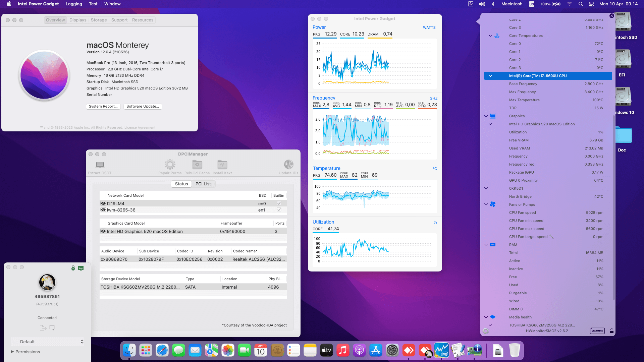Click the chat bubble icon under Connected
The height and width of the screenshot is (362, 644).
click(x=52, y=328)
